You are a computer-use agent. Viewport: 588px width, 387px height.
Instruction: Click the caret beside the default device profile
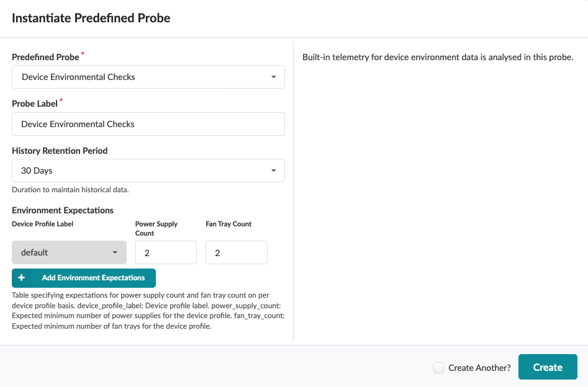pos(115,252)
